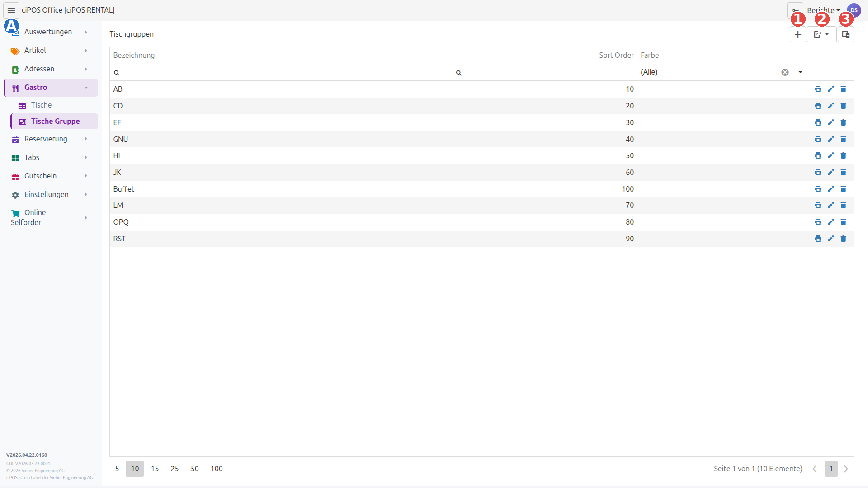The height and width of the screenshot is (488, 868).
Task: Edit the HI table group
Action: tap(830, 155)
